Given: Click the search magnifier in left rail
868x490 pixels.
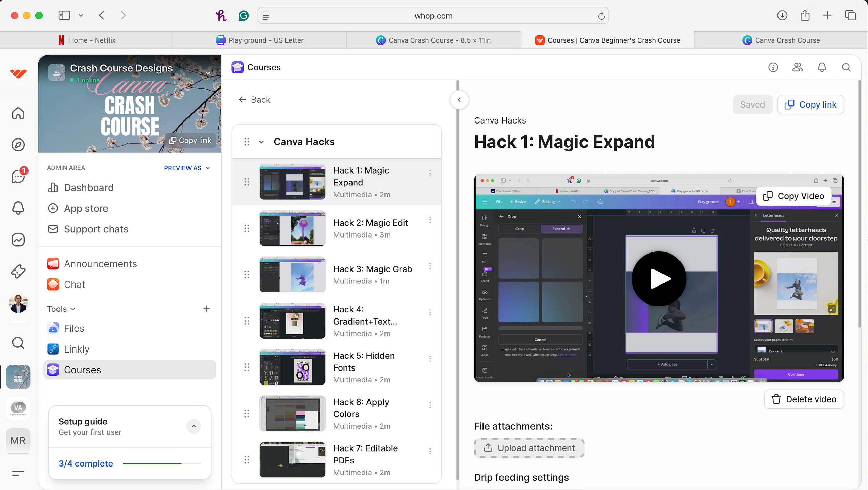Looking at the screenshot, I should 18,343.
